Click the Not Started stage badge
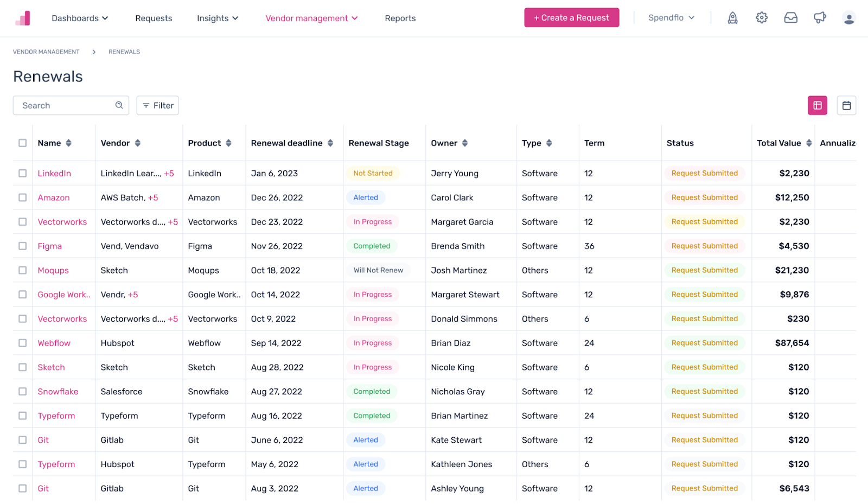868x504 pixels. pyautogui.click(x=373, y=173)
